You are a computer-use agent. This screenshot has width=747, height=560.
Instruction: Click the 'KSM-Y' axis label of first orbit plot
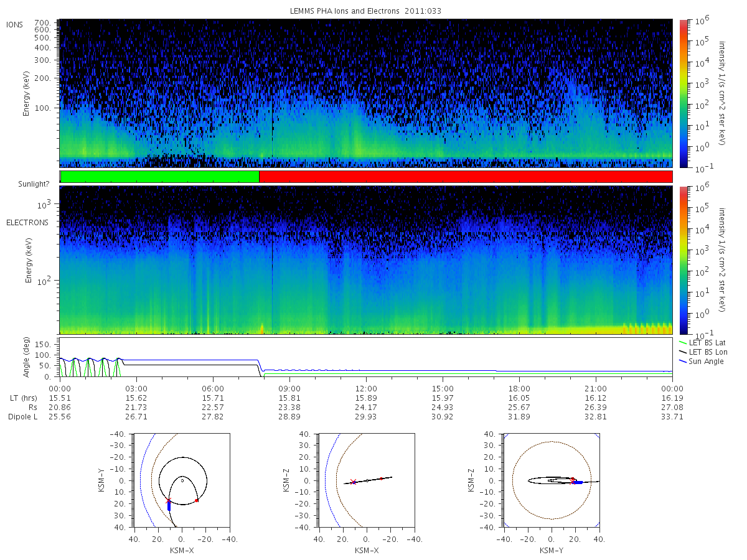coord(101,480)
